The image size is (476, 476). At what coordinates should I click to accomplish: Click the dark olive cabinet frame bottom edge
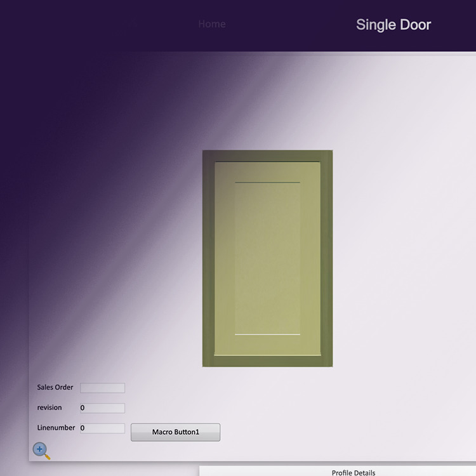267,361
